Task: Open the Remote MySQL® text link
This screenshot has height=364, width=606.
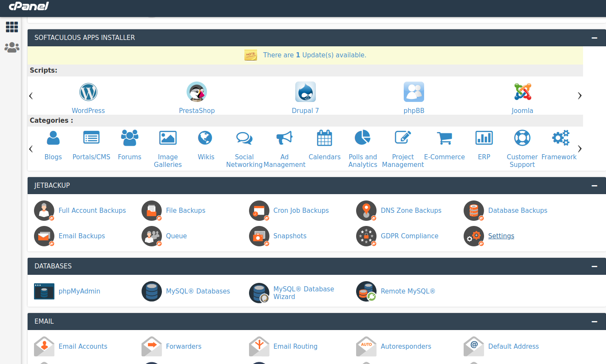Action: coord(408,291)
